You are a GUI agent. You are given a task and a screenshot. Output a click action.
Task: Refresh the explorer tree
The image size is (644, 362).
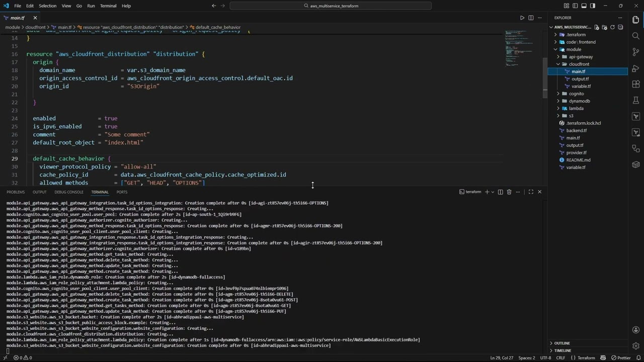pyautogui.click(x=612, y=27)
